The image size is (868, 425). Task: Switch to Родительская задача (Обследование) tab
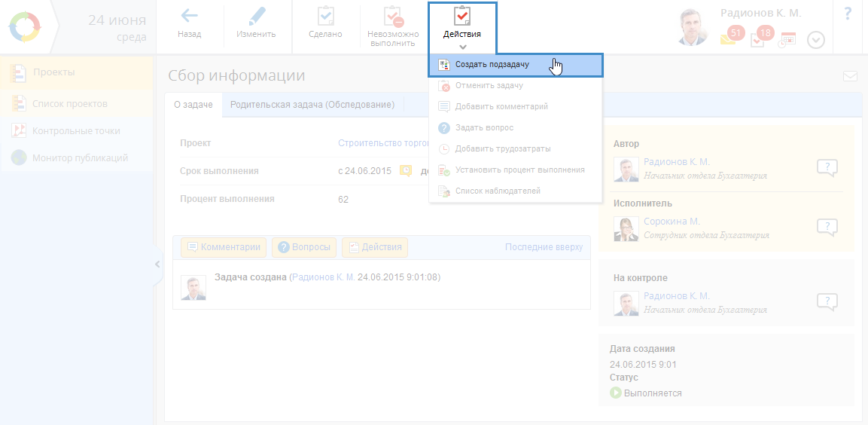tap(312, 105)
